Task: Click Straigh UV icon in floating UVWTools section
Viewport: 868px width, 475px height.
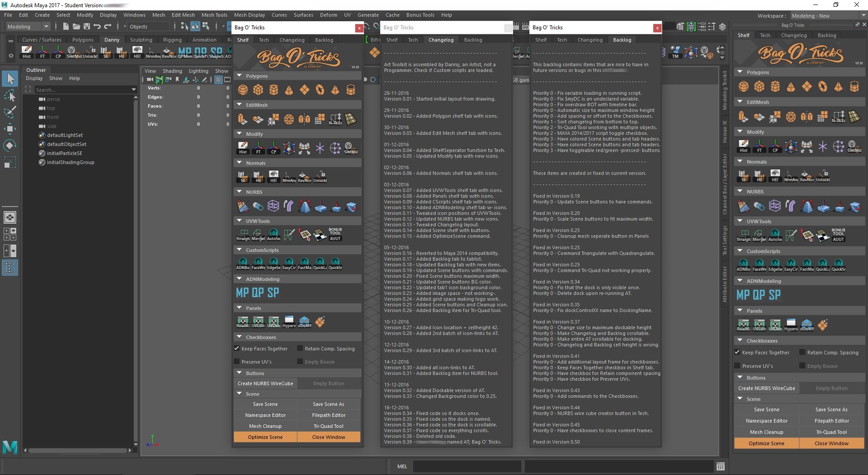Action: tap(243, 235)
